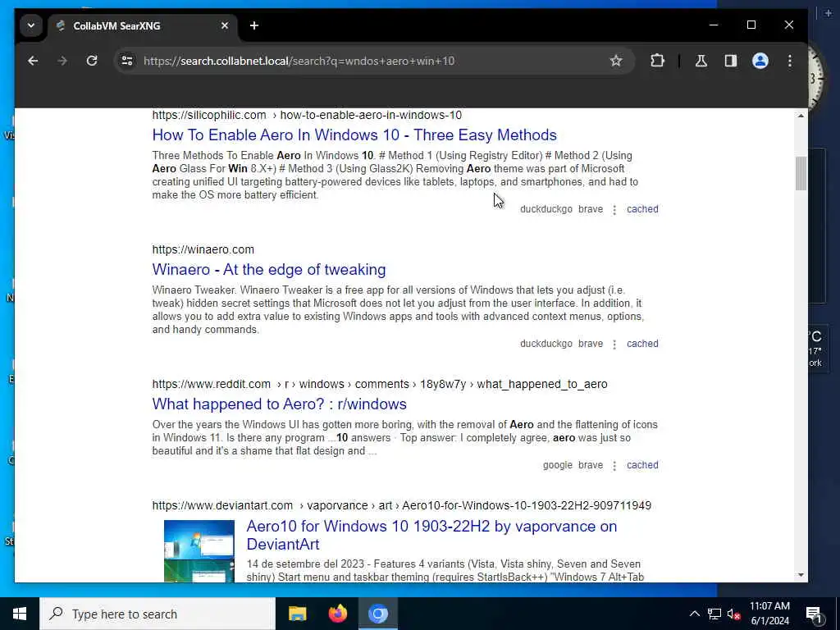Open the Windows Start menu
Screen dimensions: 840x630
(20, 614)
